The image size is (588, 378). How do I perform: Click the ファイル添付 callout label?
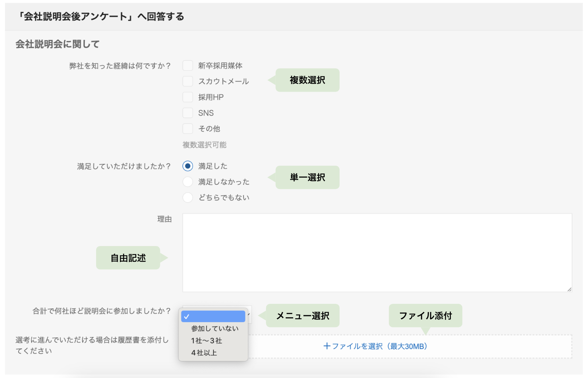tap(425, 316)
